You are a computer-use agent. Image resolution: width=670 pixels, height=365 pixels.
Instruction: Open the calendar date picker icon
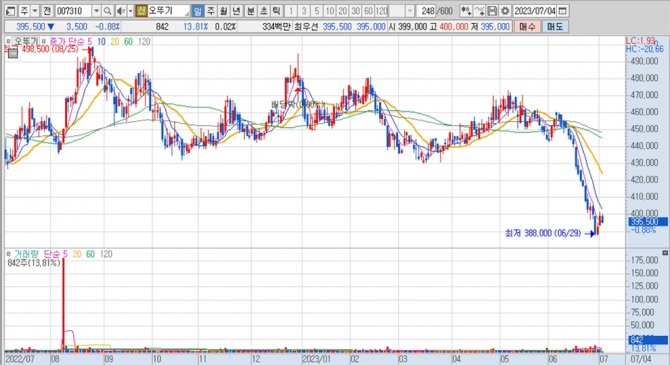[x=563, y=11]
